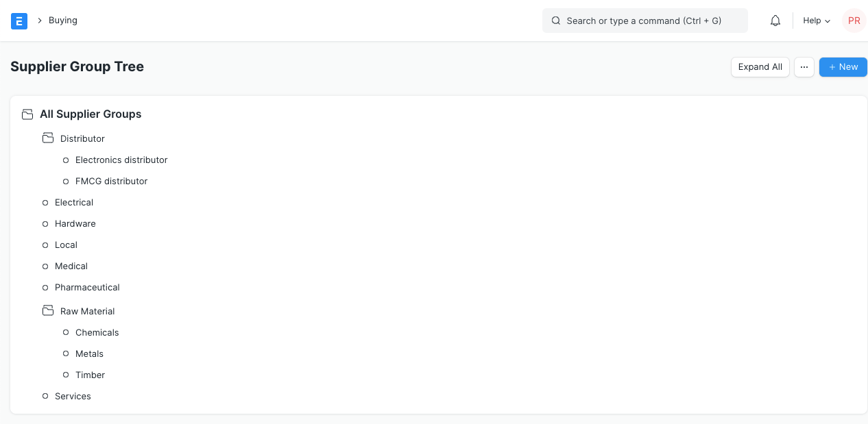Open the three-dots more options menu

(x=804, y=67)
